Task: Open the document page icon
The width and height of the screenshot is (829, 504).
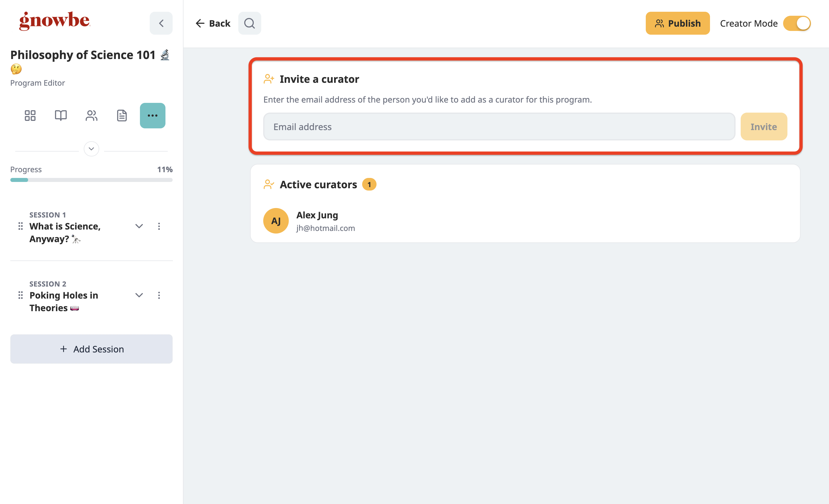Action: [x=122, y=116]
